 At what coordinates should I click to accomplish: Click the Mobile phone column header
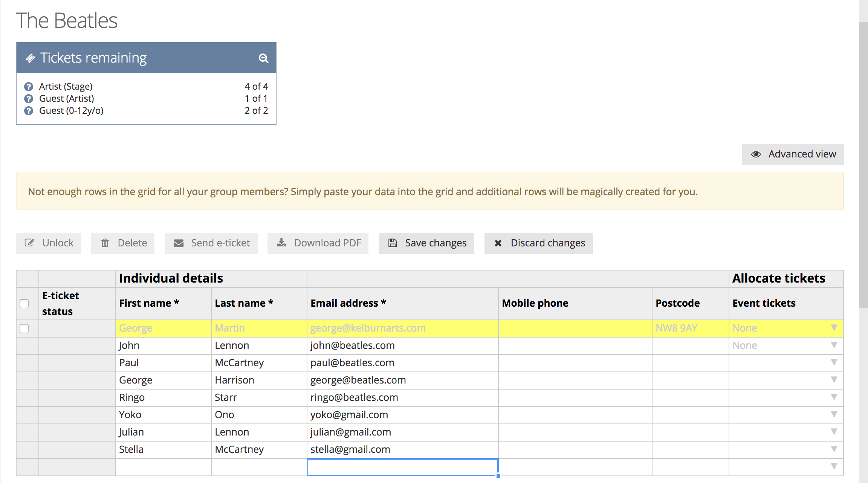coord(575,304)
